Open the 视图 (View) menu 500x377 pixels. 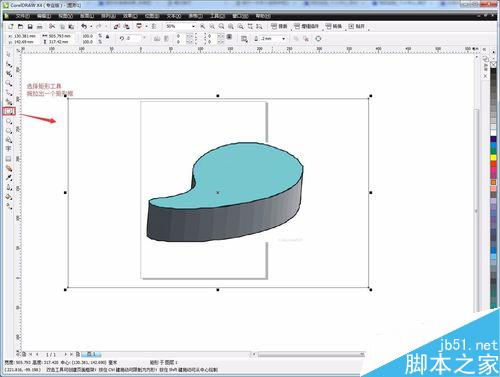[x=66, y=16]
